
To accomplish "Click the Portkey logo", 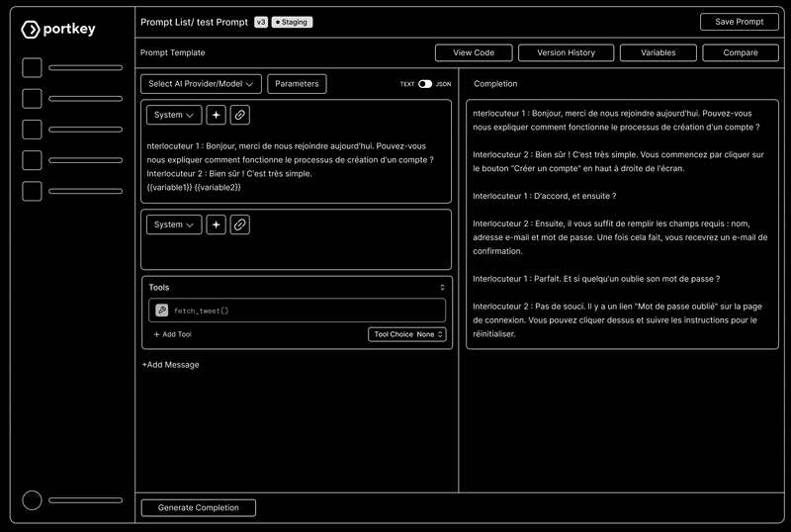I will [58, 30].
